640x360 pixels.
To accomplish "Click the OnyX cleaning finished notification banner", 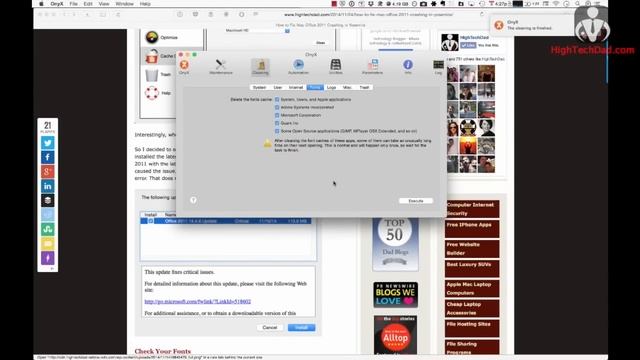I will point(532,25).
